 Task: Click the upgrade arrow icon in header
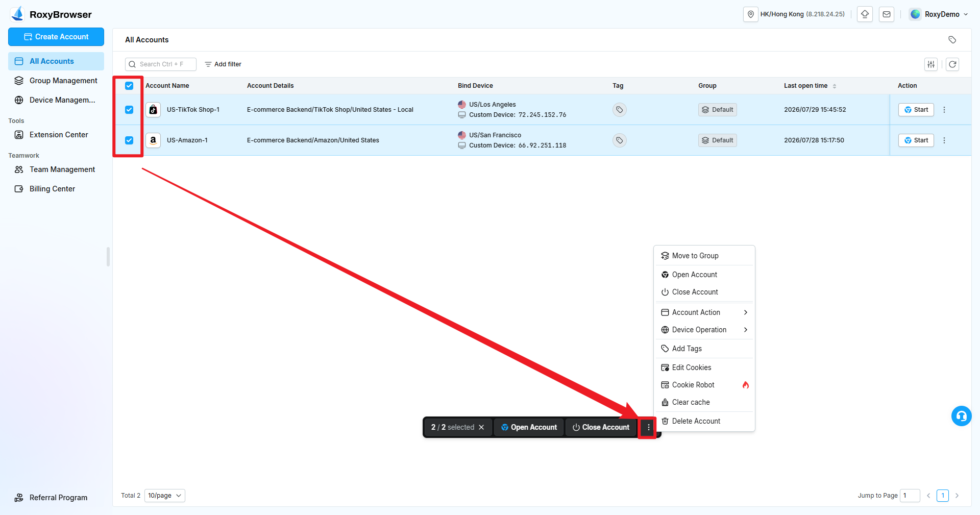tap(865, 14)
